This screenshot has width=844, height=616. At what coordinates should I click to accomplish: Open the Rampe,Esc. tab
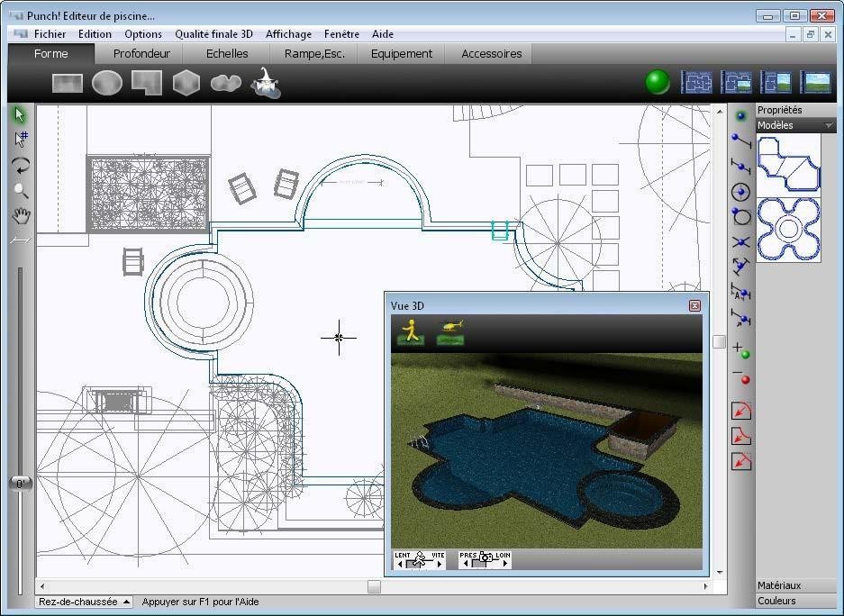pyautogui.click(x=314, y=54)
